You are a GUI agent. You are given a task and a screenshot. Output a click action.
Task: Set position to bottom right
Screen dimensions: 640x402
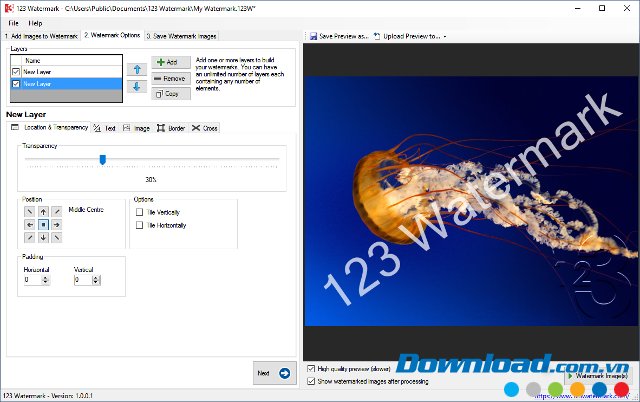57,238
